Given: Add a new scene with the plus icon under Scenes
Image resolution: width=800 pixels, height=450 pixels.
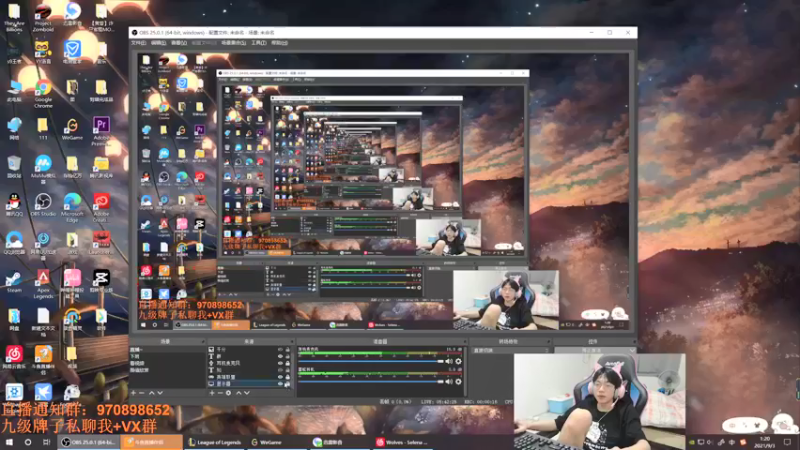Looking at the screenshot, I should point(134,393).
